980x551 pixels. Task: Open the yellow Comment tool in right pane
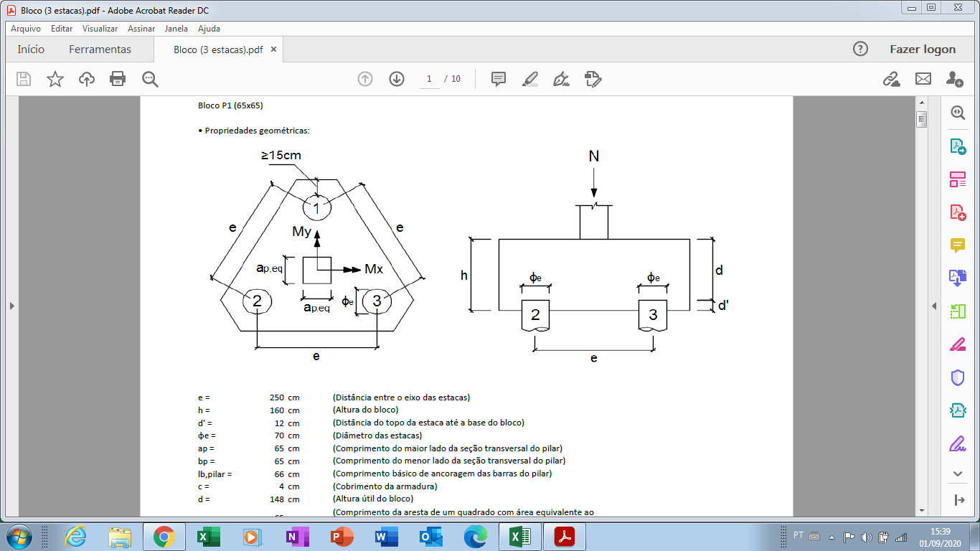[958, 245]
